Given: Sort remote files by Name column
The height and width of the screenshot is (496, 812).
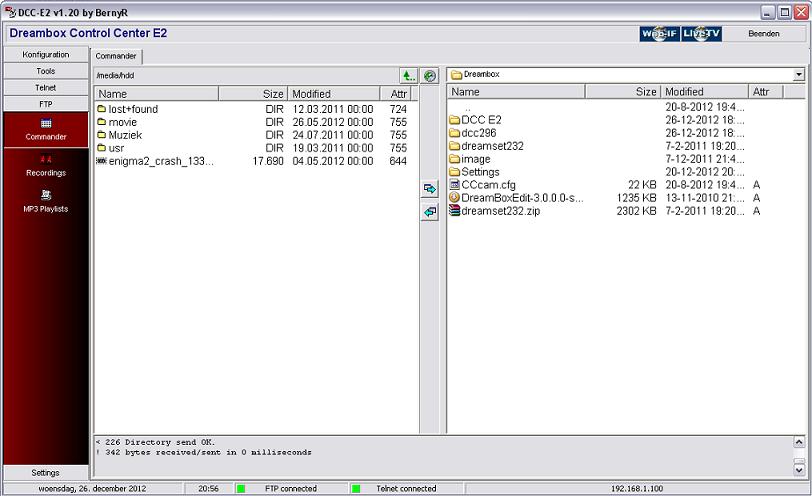Looking at the screenshot, I should point(156,94).
